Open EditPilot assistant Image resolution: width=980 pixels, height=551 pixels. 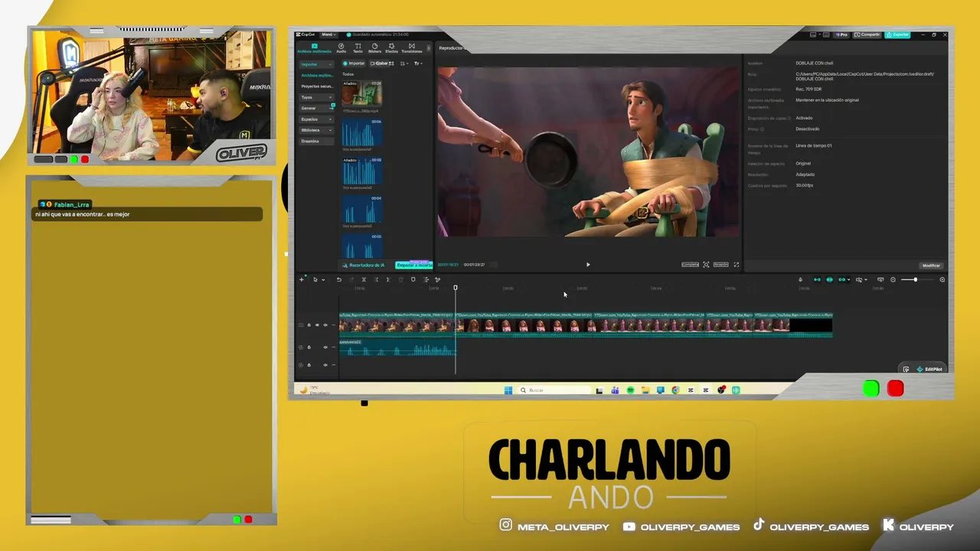pyautogui.click(x=929, y=370)
